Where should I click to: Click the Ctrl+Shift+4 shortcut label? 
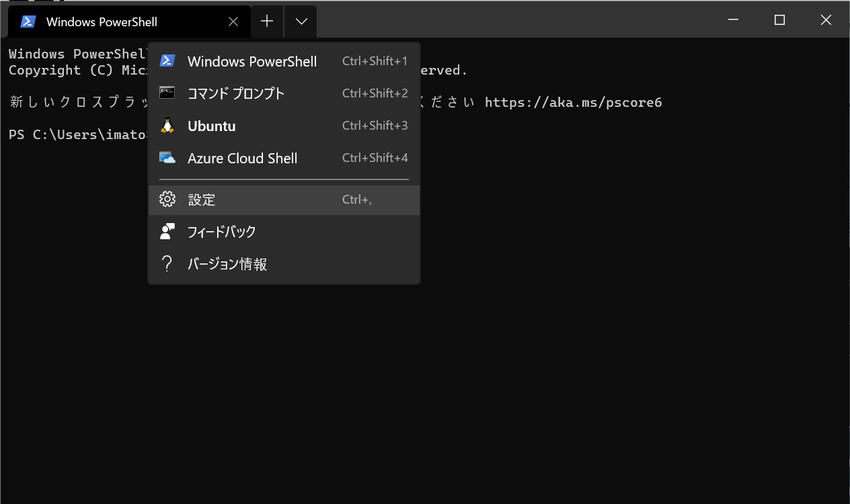tap(375, 158)
